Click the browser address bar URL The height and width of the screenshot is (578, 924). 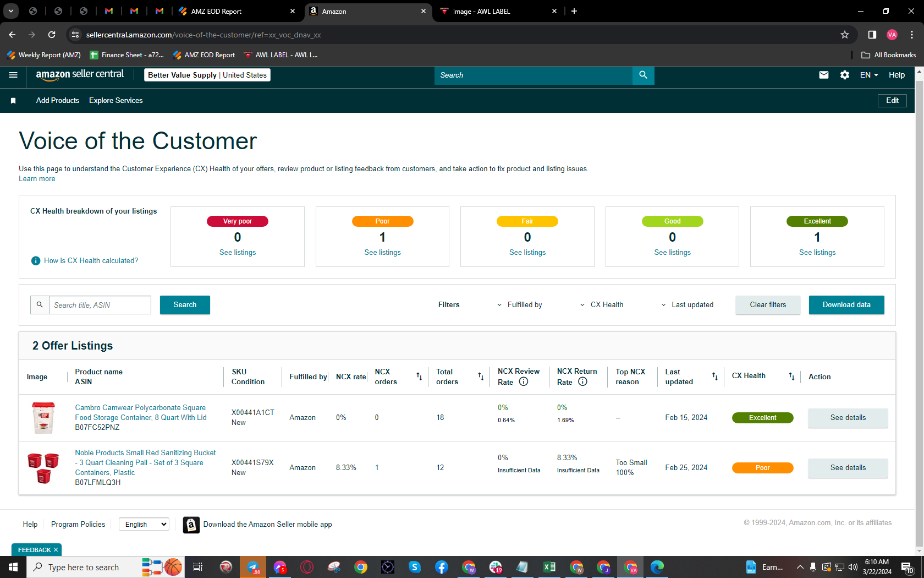pos(204,35)
